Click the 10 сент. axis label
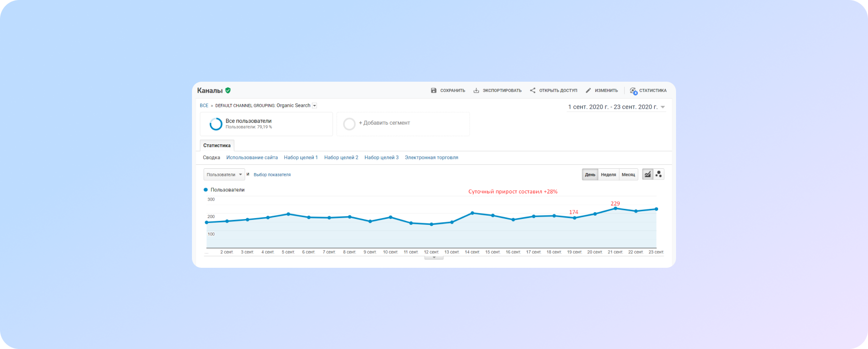 [390, 252]
